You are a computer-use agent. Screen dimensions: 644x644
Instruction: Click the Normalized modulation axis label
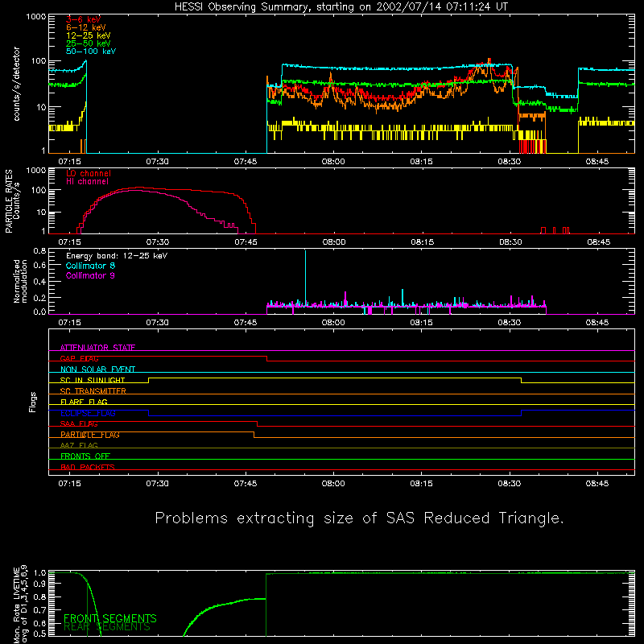click(x=21, y=281)
